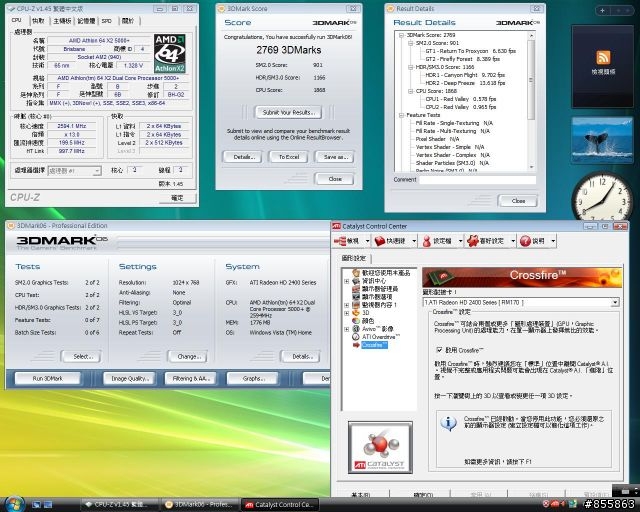This screenshot has width=640, height=512.
Task: Select the ATI Overdrive tree item icon
Action: [x=356, y=337]
